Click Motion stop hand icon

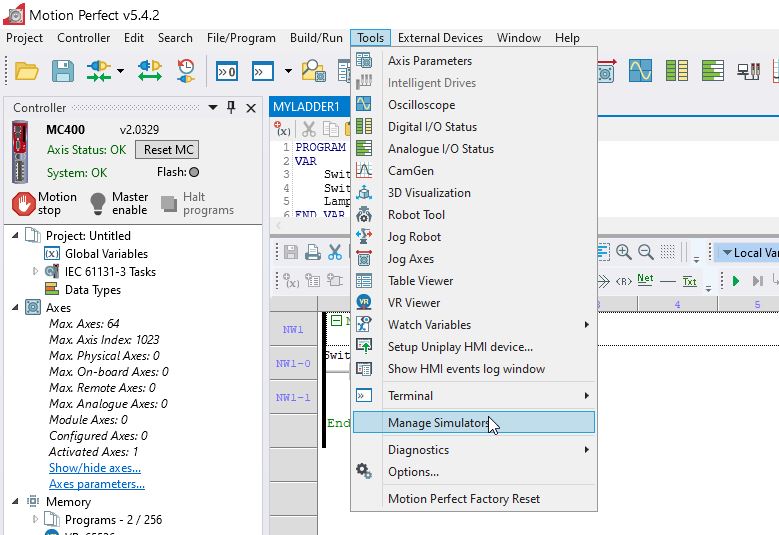point(23,204)
